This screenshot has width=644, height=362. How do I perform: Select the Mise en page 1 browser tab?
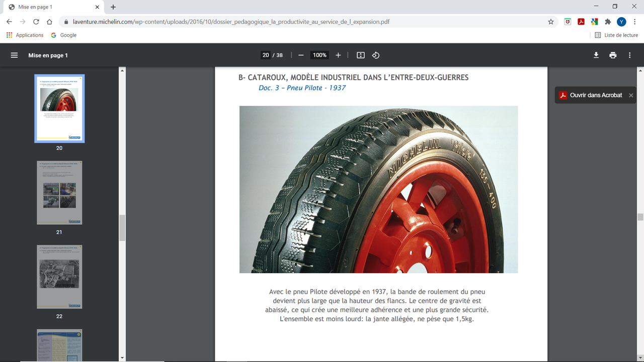pyautogui.click(x=53, y=7)
